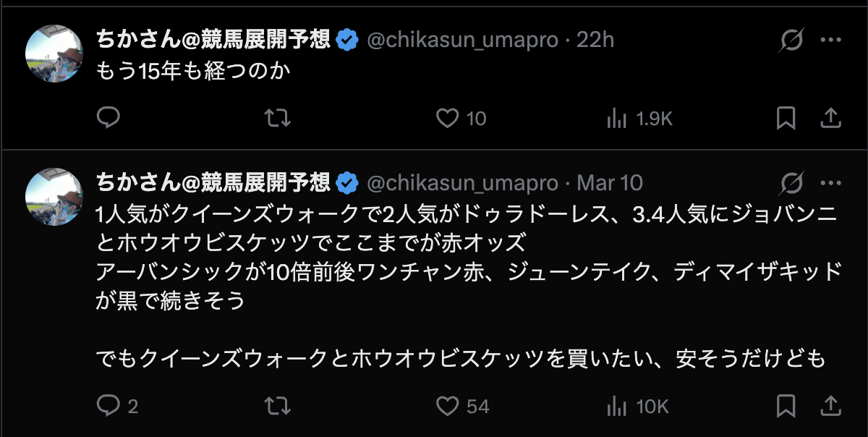Screen dimensions: 868x437
Task: Open profile picture on first tweet
Action: pyautogui.click(x=54, y=53)
